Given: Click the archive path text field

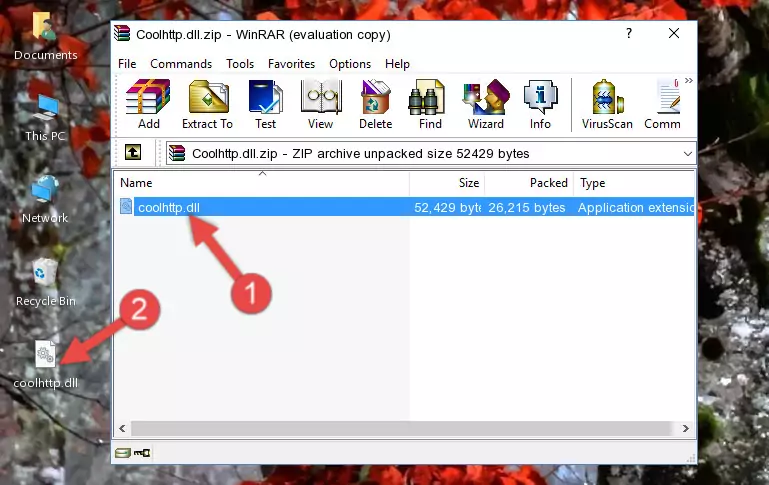Looking at the screenshot, I should pyautogui.click(x=423, y=154).
